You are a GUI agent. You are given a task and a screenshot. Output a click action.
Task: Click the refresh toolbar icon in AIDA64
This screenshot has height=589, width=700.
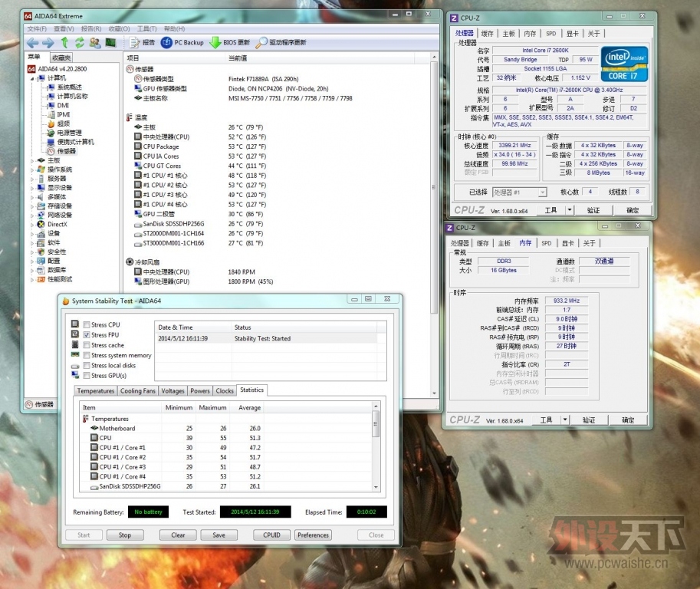[x=80, y=42]
